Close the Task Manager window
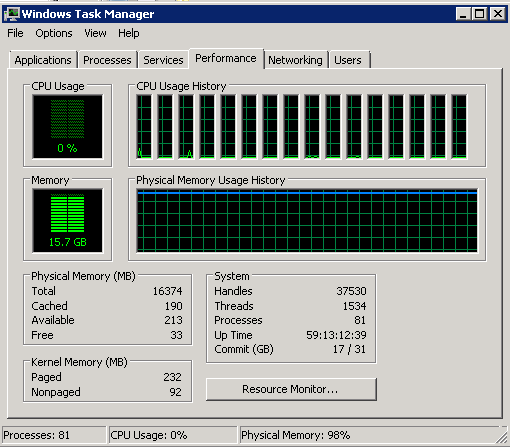The width and height of the screenshot is (510, 447). click(498, 14)
